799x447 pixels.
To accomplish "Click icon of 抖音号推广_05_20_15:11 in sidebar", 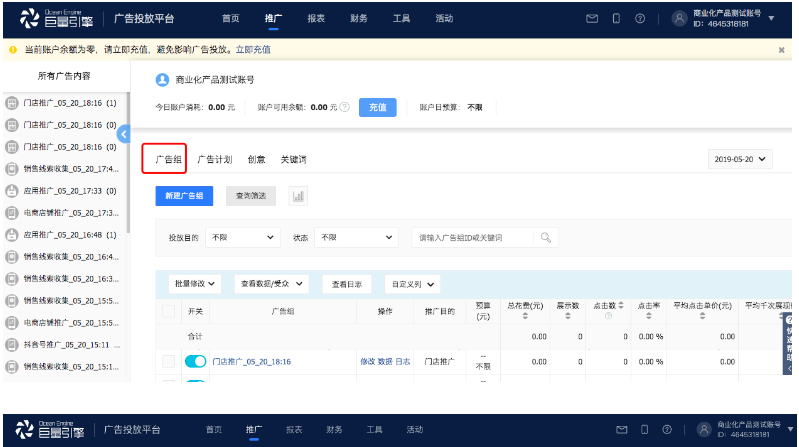I will tap(12, 345).
